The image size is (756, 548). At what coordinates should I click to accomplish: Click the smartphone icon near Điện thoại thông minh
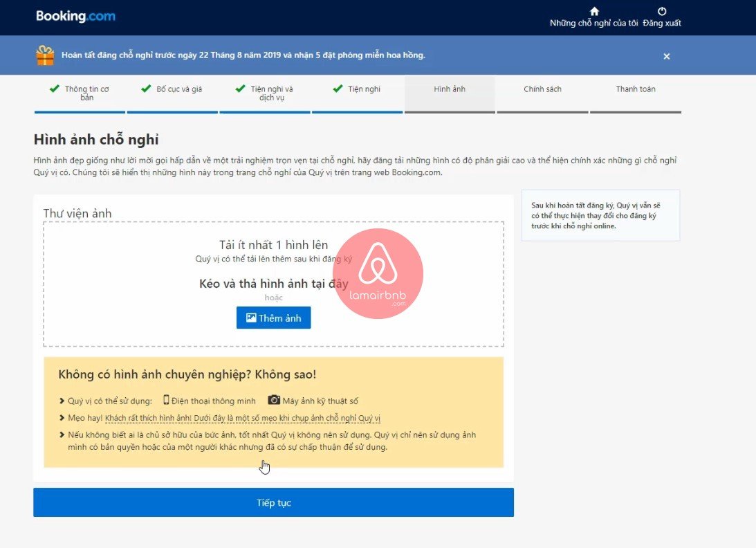click(x=166, y=400)
